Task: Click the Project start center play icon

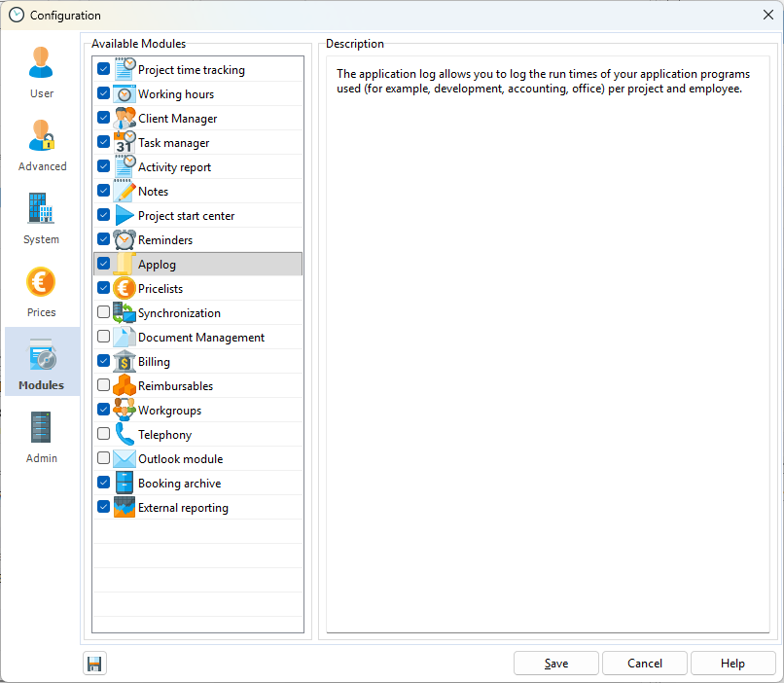Action: pyautogui.click(x=125, y=216)
